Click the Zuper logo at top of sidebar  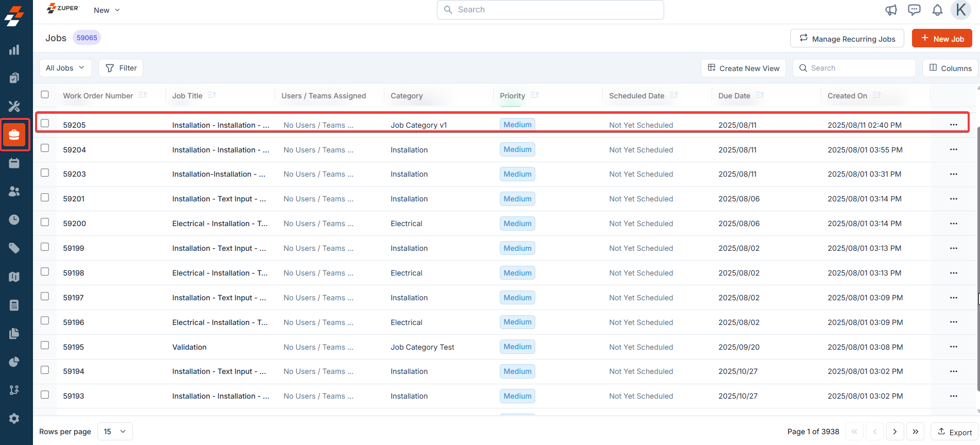(x=14, y=15)
